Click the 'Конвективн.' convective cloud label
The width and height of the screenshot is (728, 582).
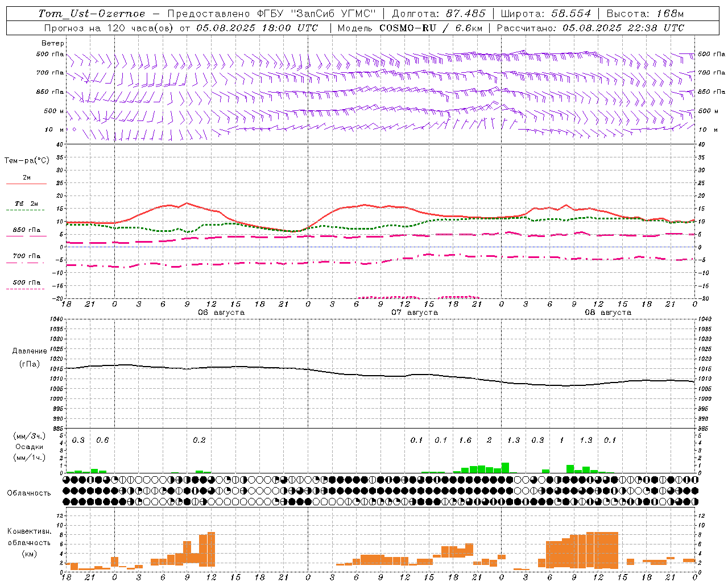click(x=29, y=531)
